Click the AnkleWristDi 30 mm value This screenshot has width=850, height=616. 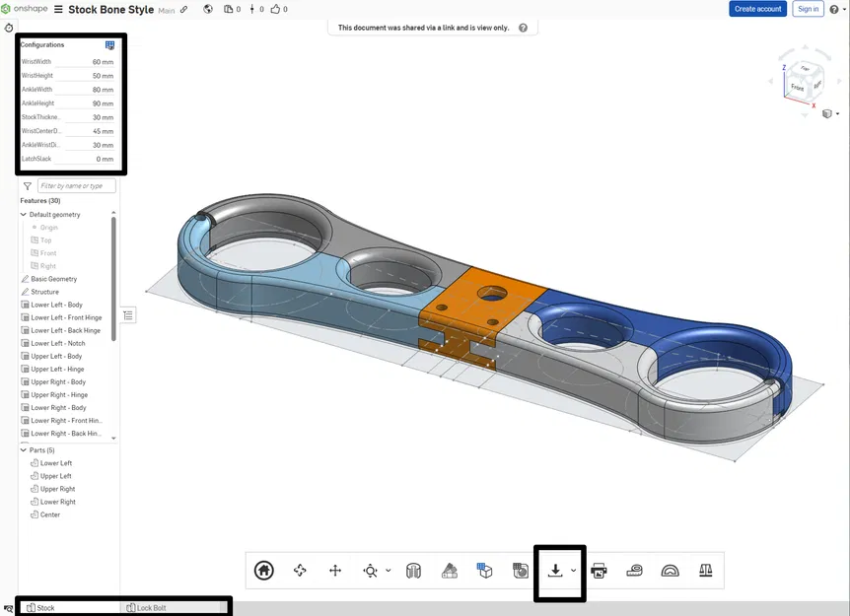coord(103,145)
